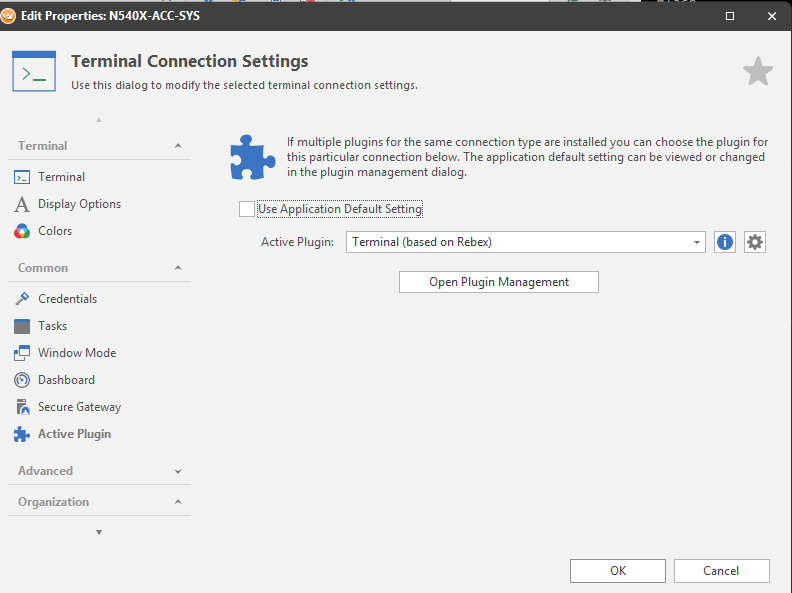Viewport: 792px width, 593px height.
Task: Open plugin settings gear icon
Action: click(x=755, y=242)
